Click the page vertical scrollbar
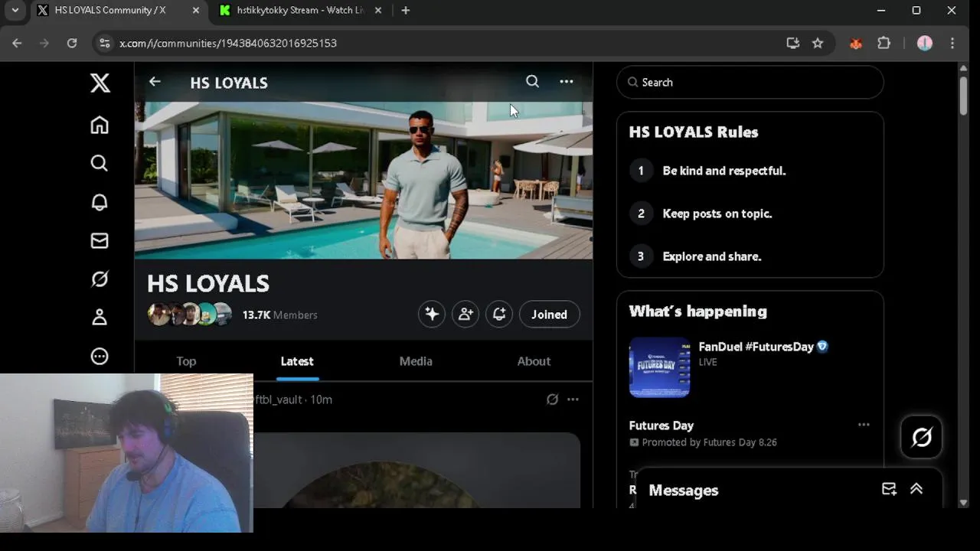The image size is (980, 551). point(963,96)
